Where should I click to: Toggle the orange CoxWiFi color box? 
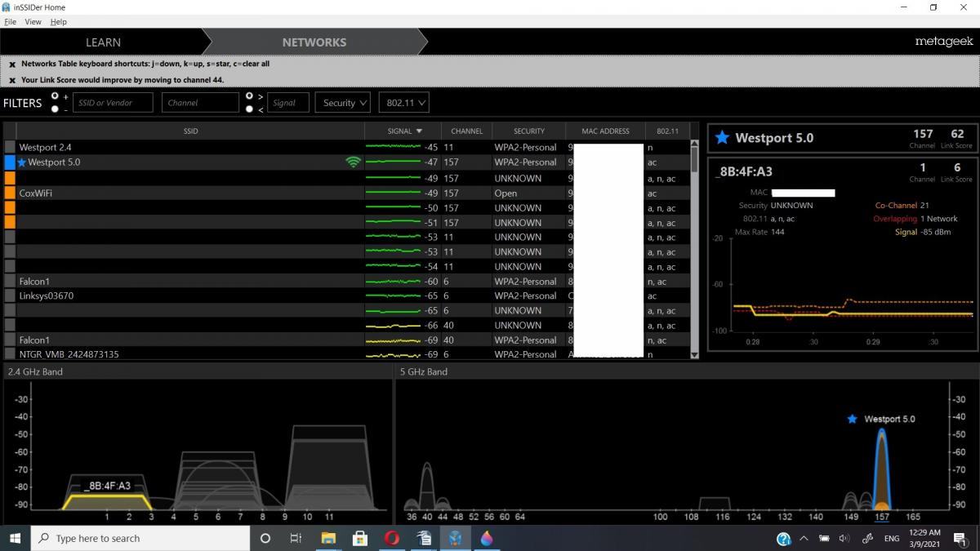click(x=10, y=193)
